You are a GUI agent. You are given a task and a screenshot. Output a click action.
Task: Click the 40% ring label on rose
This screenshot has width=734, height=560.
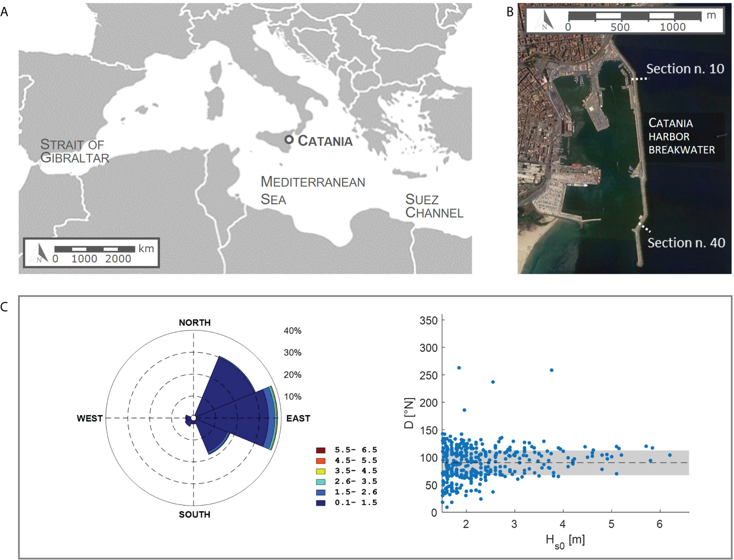tap(292, 331)
